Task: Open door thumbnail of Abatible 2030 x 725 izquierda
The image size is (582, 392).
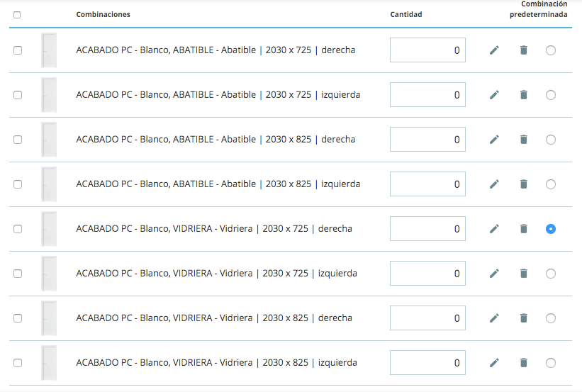Action: (49, 95)
